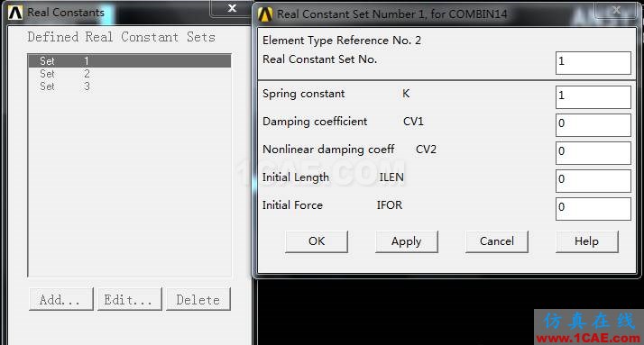
Task: Delete the selected real constant set
Action: click(x=198, y=299)
